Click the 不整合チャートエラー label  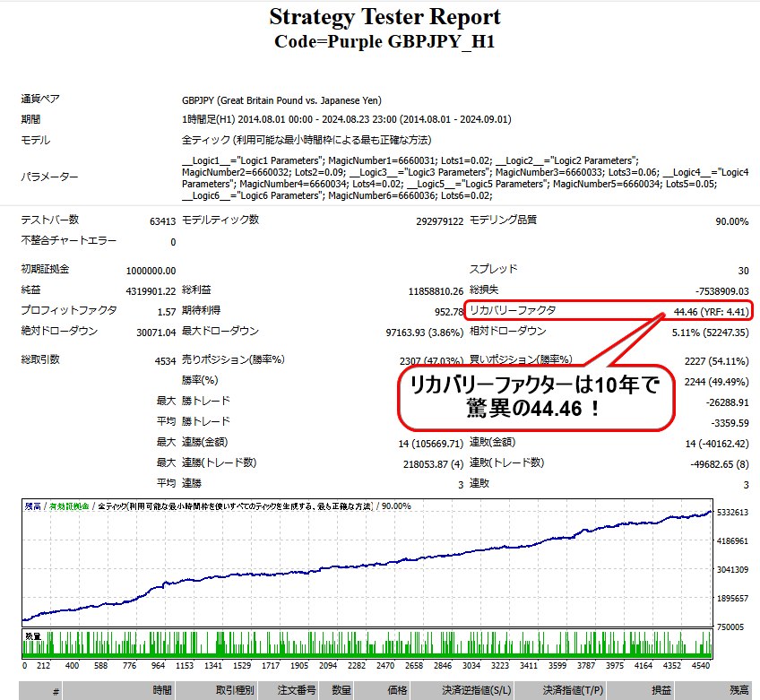(x=68, y=240)
